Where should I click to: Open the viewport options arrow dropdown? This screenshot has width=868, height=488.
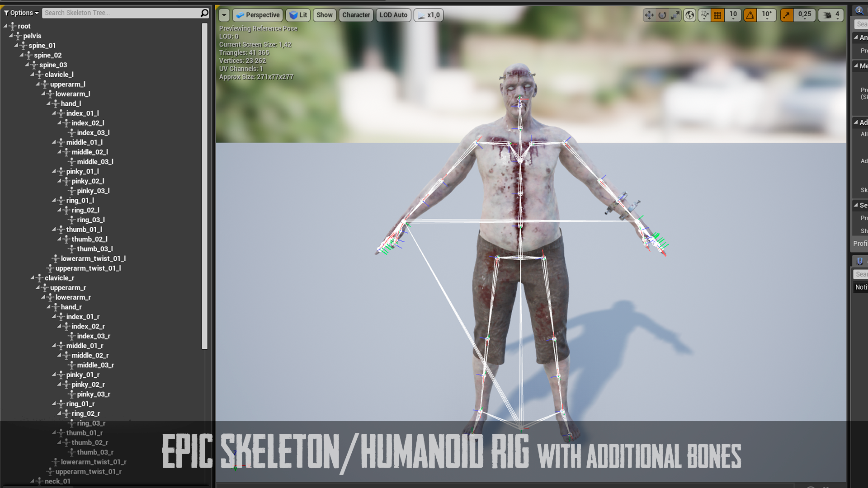click(x=224, y=15)
